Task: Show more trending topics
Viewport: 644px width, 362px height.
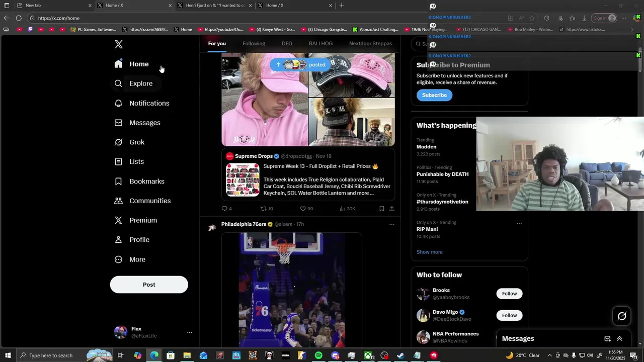Action: (x=430, y=252)
